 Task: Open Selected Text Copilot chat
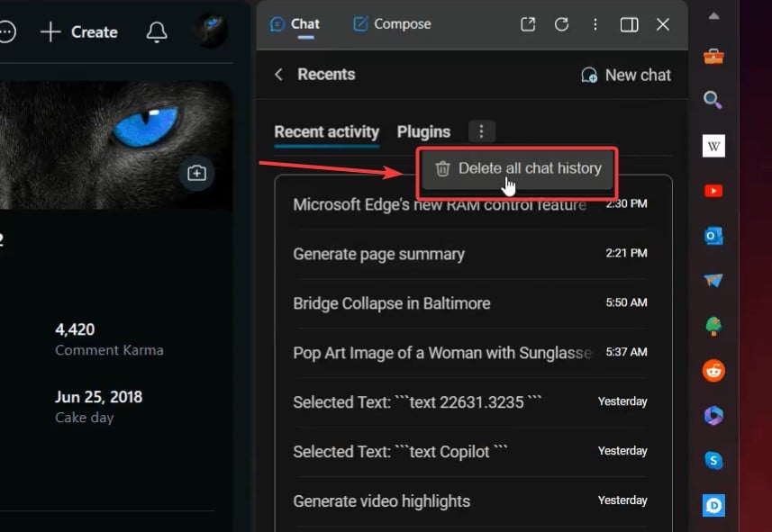click(470, 451)
